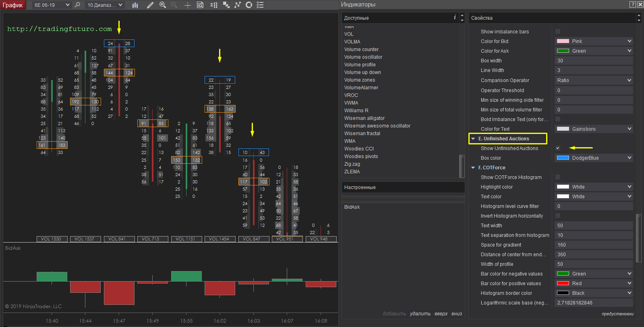Screen dimensions: 644x327
Task: Click the предустановки link
Action: [x=617, y=314]
